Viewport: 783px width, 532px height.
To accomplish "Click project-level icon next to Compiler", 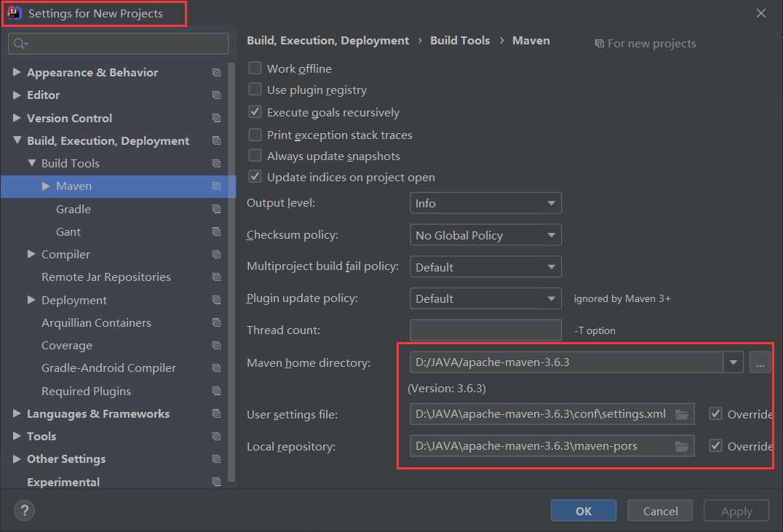I will point(216,254).
